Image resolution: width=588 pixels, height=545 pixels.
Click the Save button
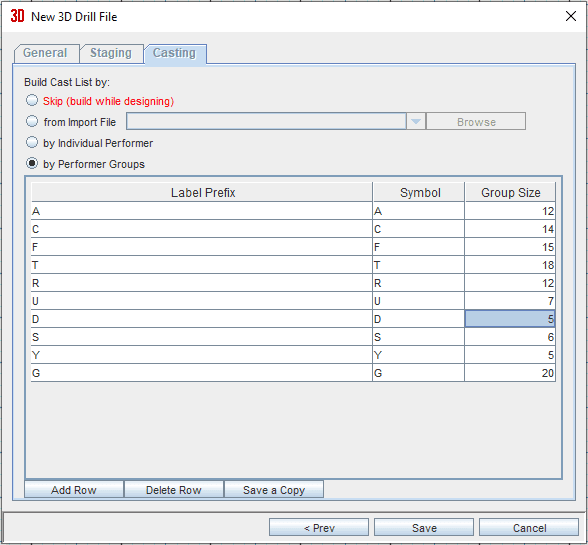pyautogui.click(x=424, y=527)
